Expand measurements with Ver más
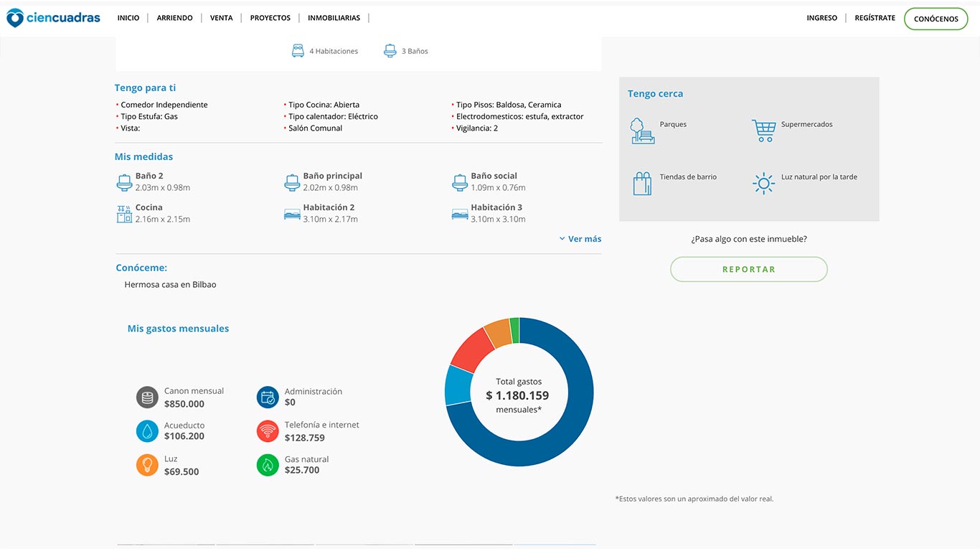The width and height of the screenshot is (980, 551). (580, 239)
